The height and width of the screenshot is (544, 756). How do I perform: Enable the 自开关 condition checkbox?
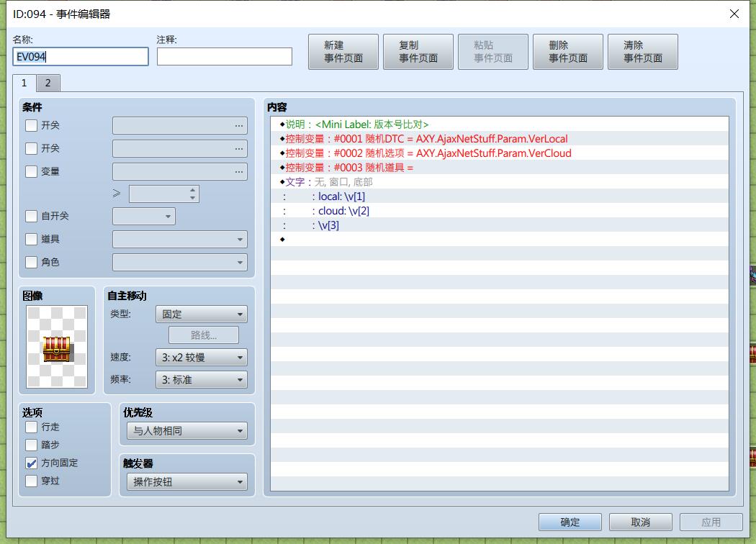click(x=32, y=216)
